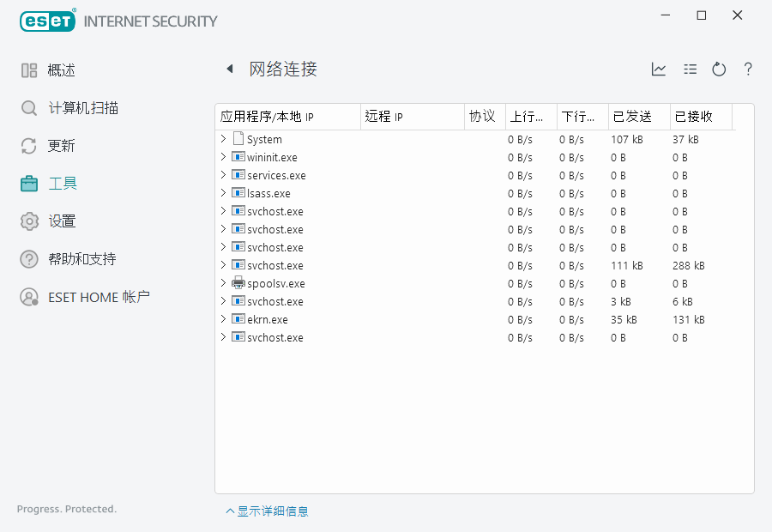Open the network activity graph icon

[x=659, y=69]
